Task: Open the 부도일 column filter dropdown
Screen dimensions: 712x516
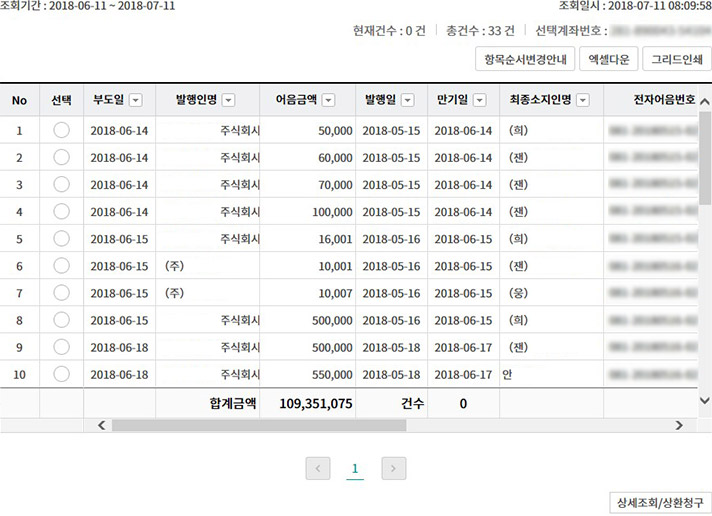Action: [x=136, y=100]
